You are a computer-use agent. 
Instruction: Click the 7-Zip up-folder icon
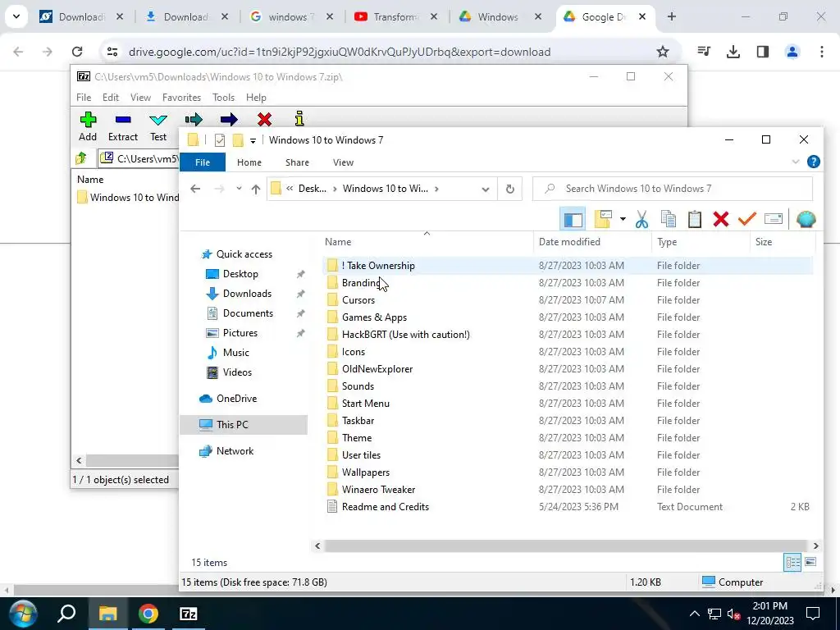(81, 158)
